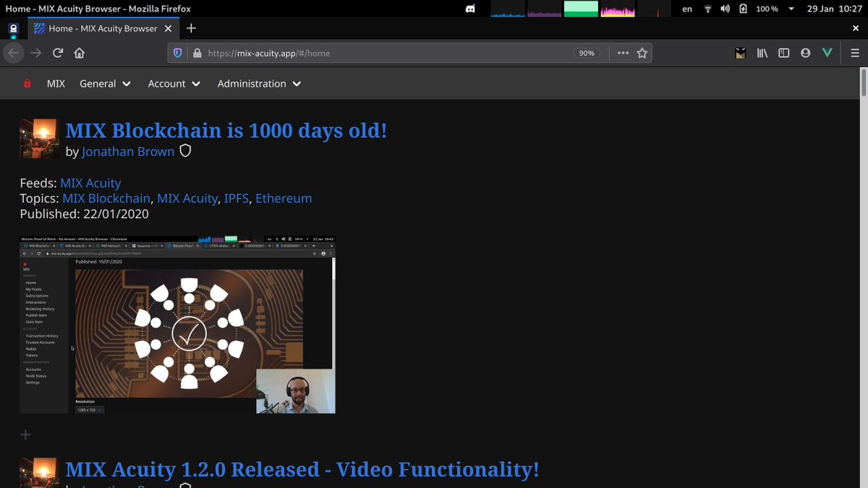This screenshot has width=868, height=488.
Task: Click the purple system monitor graph
Action: click(544, 9)
